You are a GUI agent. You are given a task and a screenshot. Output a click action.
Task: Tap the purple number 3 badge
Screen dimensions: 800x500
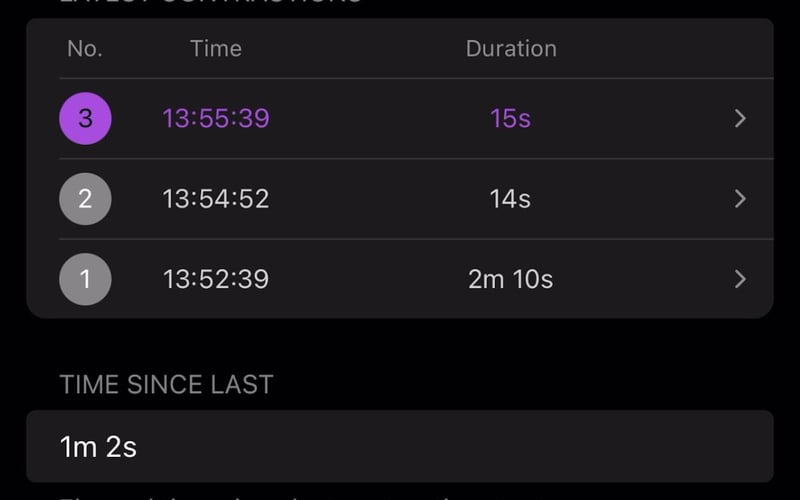point(85,119)
